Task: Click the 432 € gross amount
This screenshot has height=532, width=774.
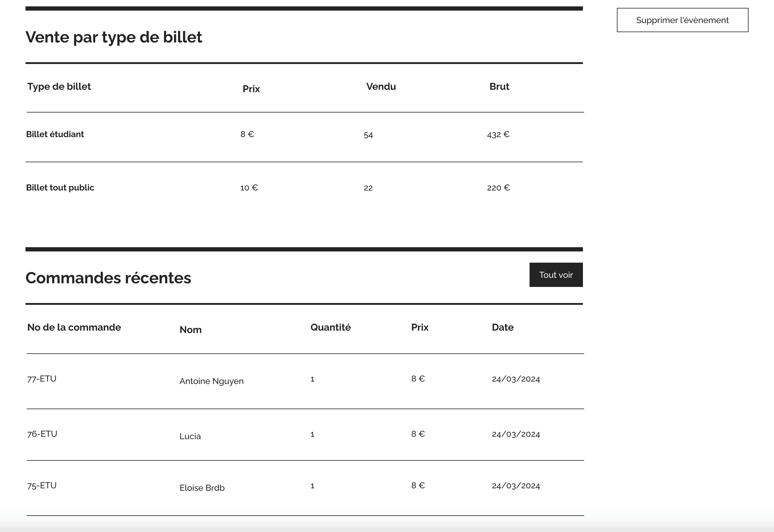Action: click(x=498, y=134)
